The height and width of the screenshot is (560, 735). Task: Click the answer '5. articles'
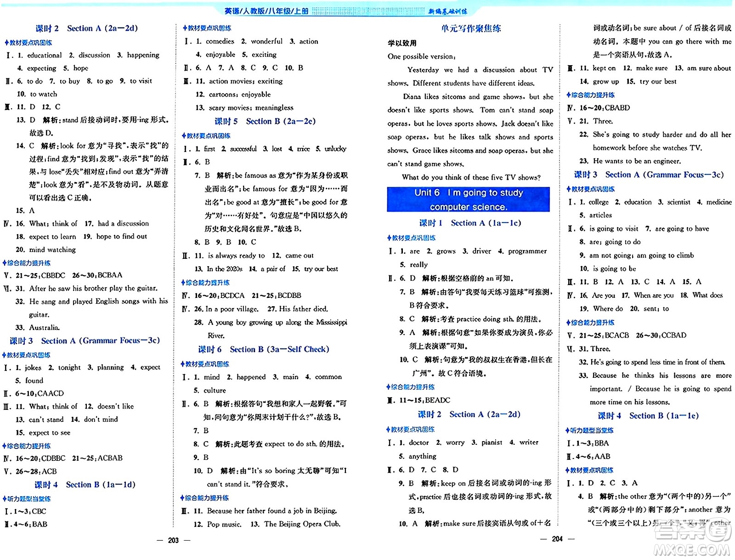596,215
